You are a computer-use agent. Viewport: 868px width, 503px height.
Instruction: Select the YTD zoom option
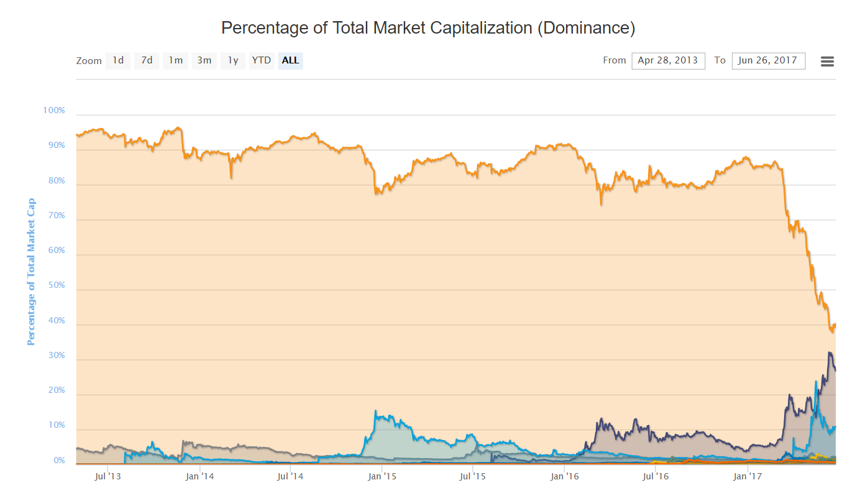coord(262,60)
